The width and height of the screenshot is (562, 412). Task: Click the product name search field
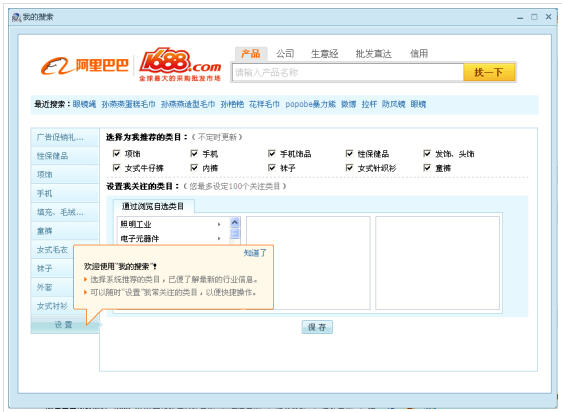348,72
